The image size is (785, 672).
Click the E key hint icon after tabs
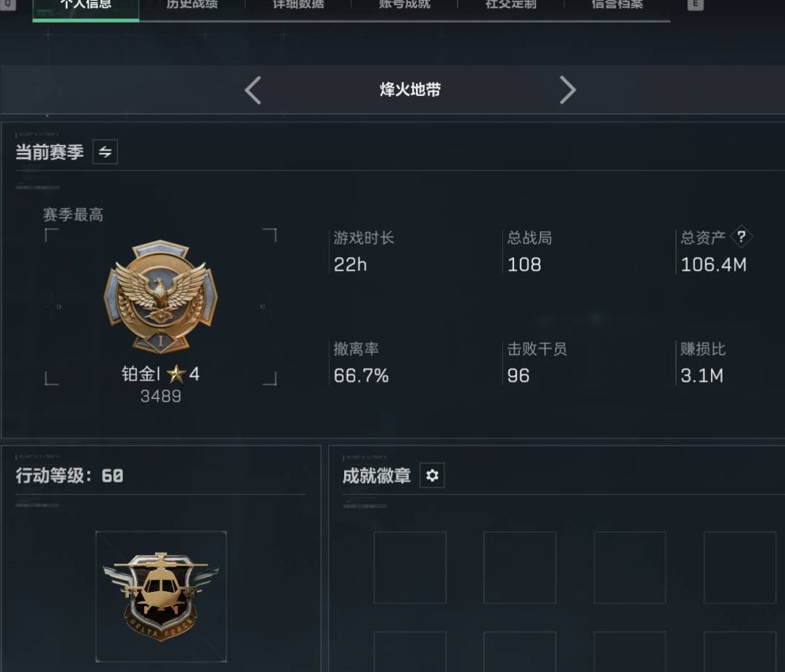(x=696, y=4)
